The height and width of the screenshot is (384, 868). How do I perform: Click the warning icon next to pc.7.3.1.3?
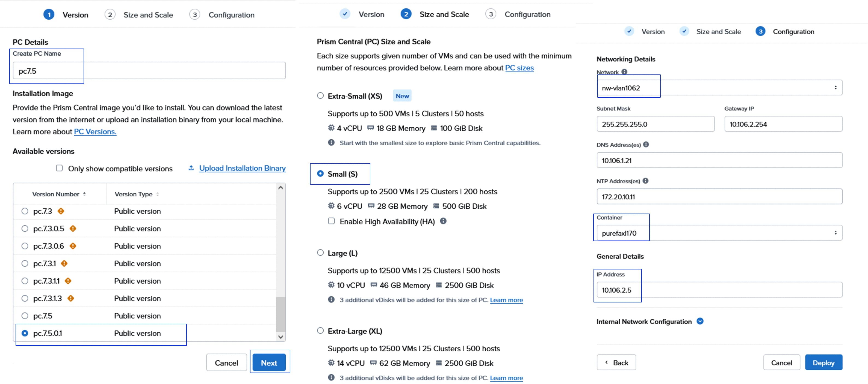70,298
